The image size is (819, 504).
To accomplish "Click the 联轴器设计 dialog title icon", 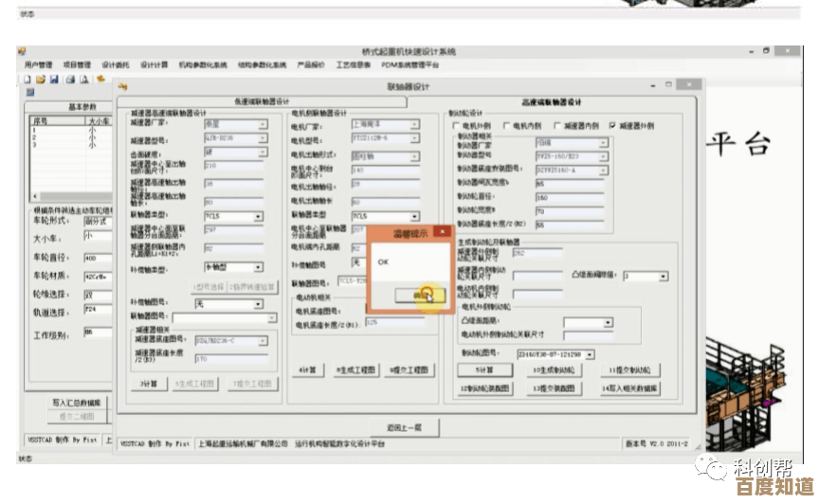I will pyautogui.click(x=122, y=86).
